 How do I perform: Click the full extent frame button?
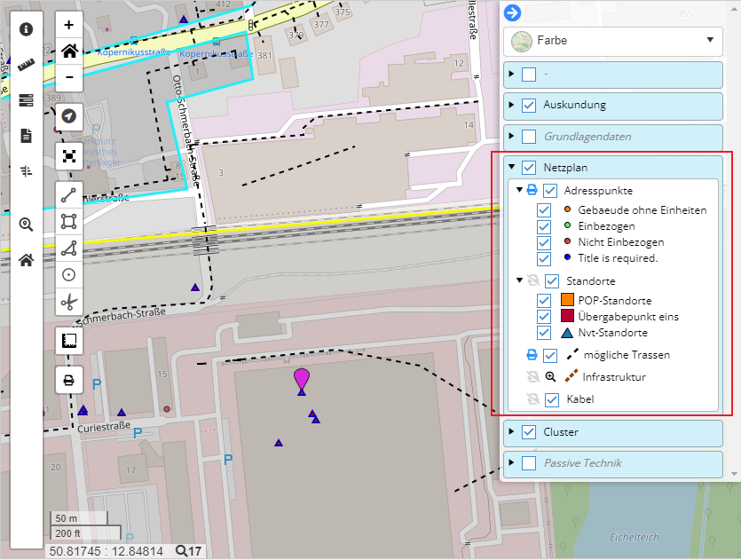tap(69, 156)
